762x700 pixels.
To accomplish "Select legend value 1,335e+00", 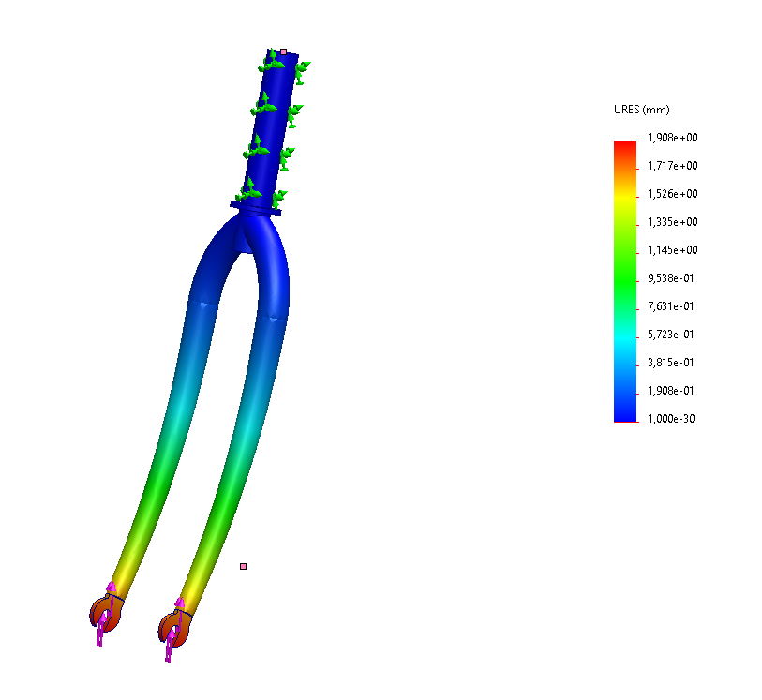I will tap(673, 222).
